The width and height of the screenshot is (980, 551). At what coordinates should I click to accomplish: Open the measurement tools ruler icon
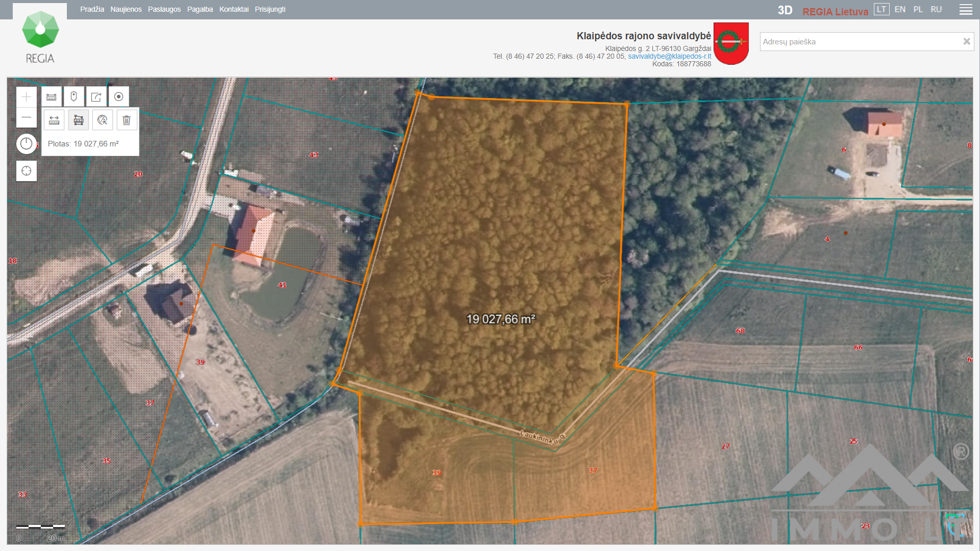tap(52, 97)
